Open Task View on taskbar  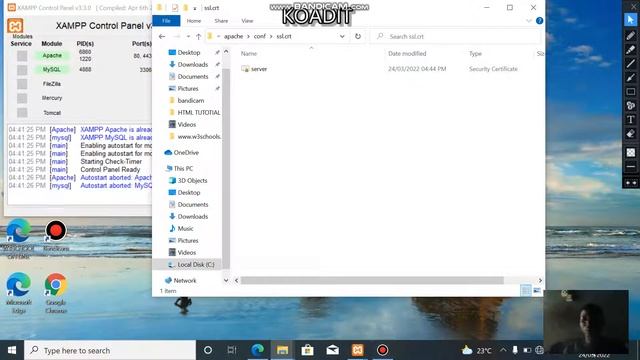(232, 350)
